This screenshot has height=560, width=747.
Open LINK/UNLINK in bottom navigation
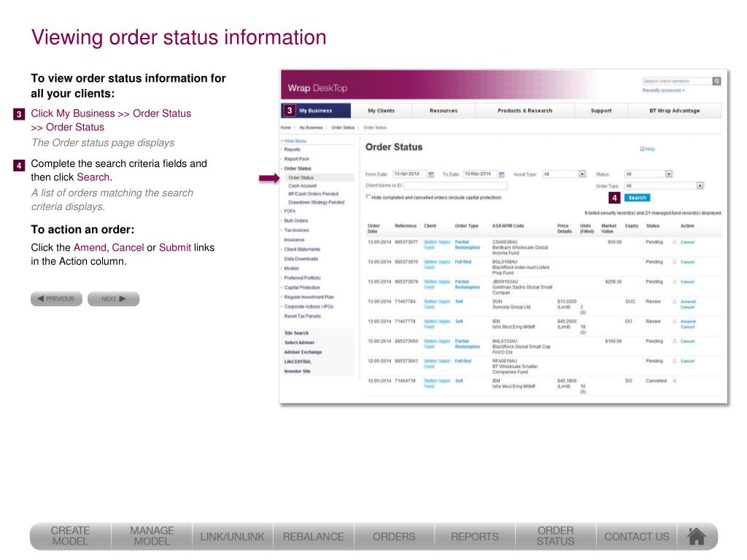coord(233,536)
